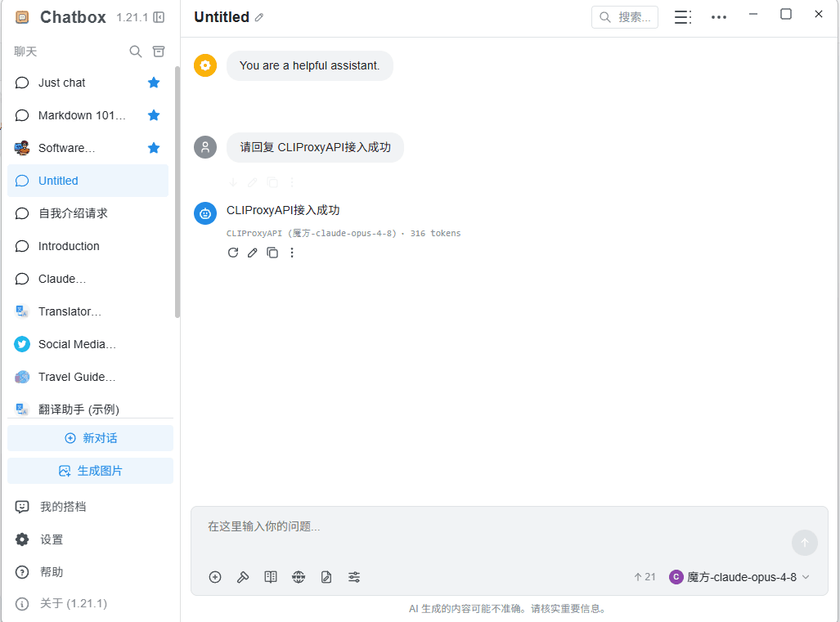Click the sidebar chat list scrollbar
The width and height of the screenshot is (840, 622).
point(177,191)
